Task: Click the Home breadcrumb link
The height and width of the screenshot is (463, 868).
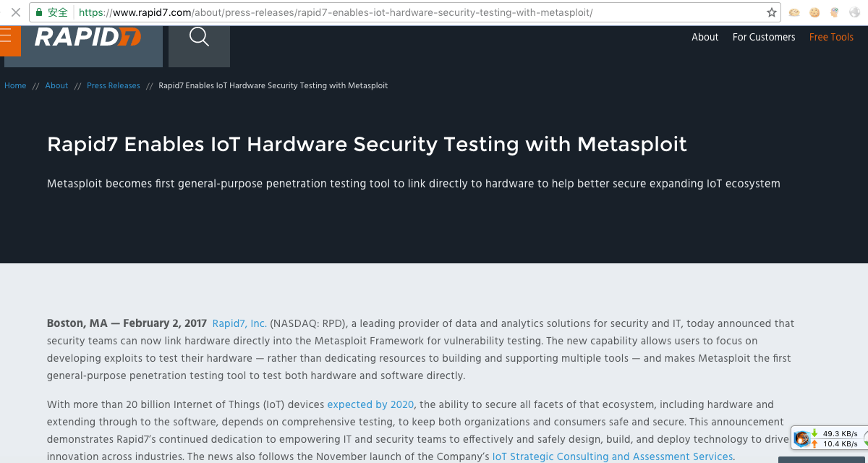Action: click(x=15, y=85)
